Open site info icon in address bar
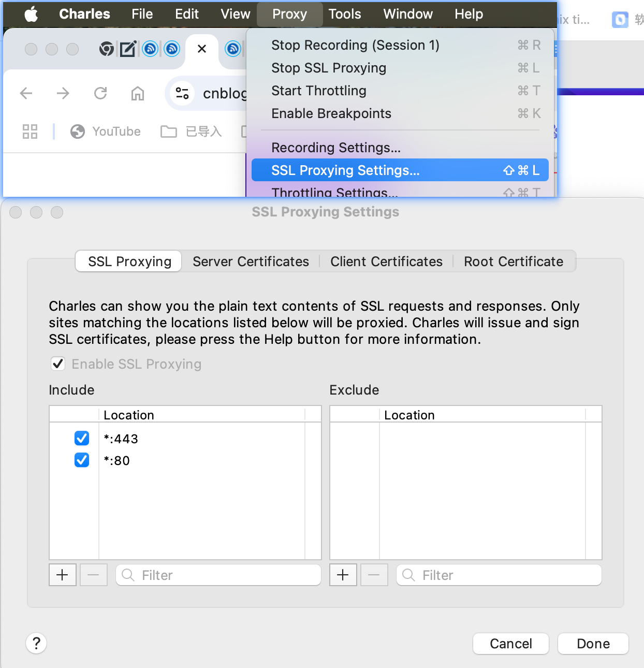The image size is (644, 668). pos(182,93)
